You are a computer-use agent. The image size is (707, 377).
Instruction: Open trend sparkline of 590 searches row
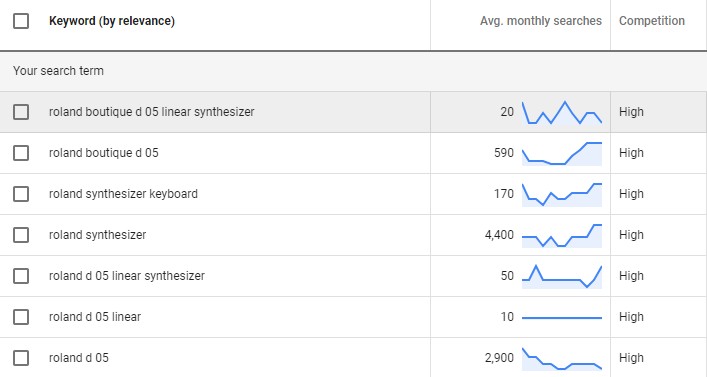(562, 153)
